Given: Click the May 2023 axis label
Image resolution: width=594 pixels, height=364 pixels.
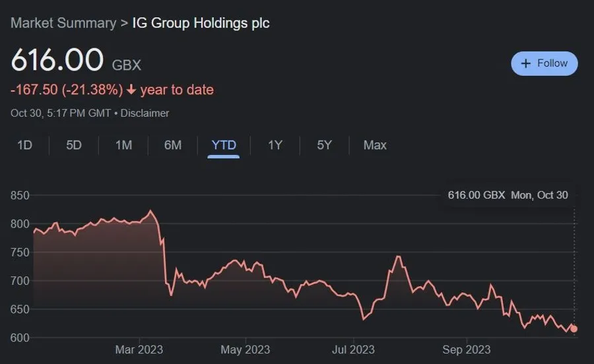Looking at the screenshot, I should click(x=245, y=349).
